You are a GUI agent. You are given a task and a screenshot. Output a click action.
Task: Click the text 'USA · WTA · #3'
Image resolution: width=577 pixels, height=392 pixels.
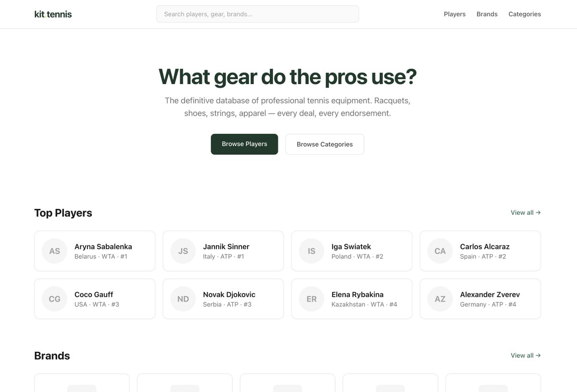pos(97,305)
